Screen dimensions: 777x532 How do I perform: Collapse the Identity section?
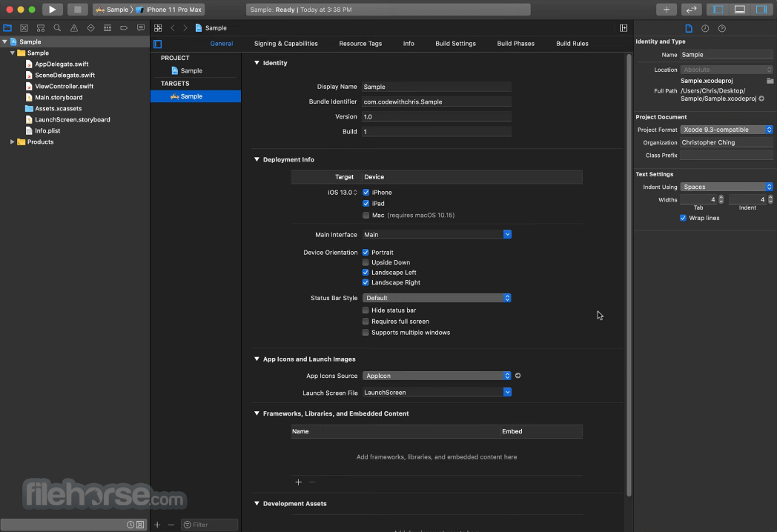click(x=257, y=63)
